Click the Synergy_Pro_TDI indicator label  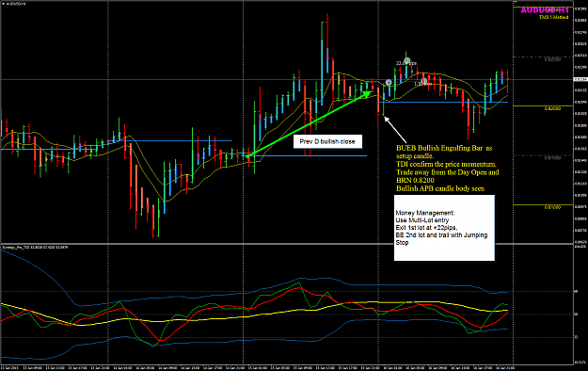(x=35, y=248)
